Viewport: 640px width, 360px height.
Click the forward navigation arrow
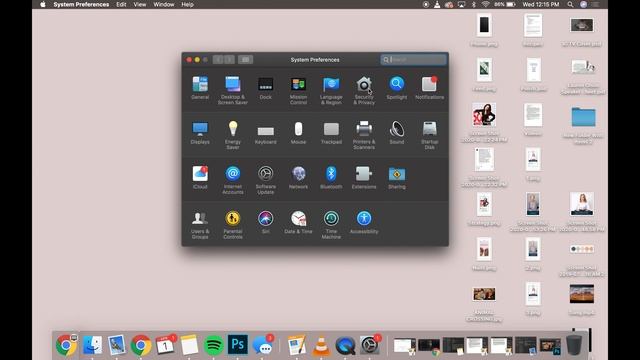pyautogui.click(x=229, y=60)
